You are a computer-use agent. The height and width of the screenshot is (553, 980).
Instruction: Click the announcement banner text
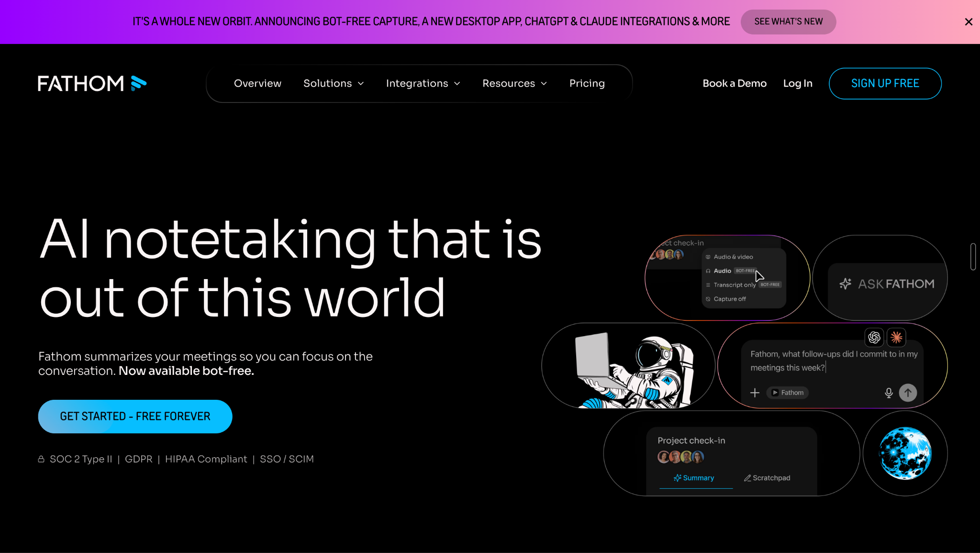pyautogui.click(x=431, y=22)
